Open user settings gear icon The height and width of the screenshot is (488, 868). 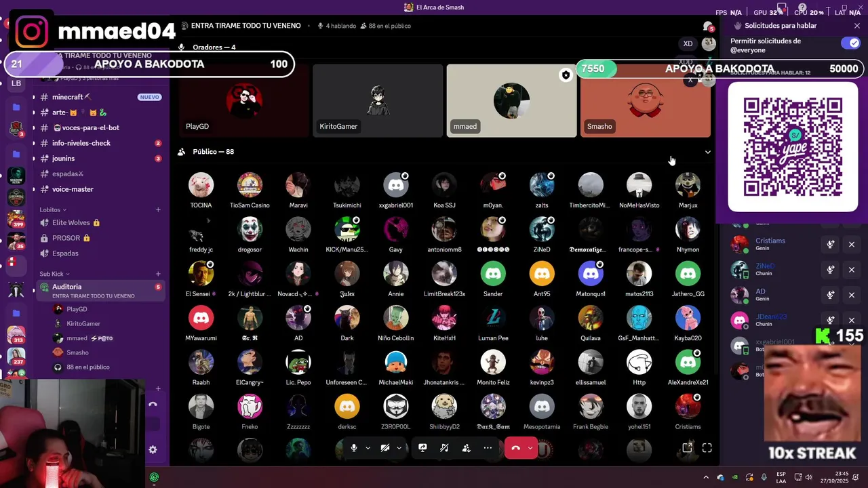[153, 449]
